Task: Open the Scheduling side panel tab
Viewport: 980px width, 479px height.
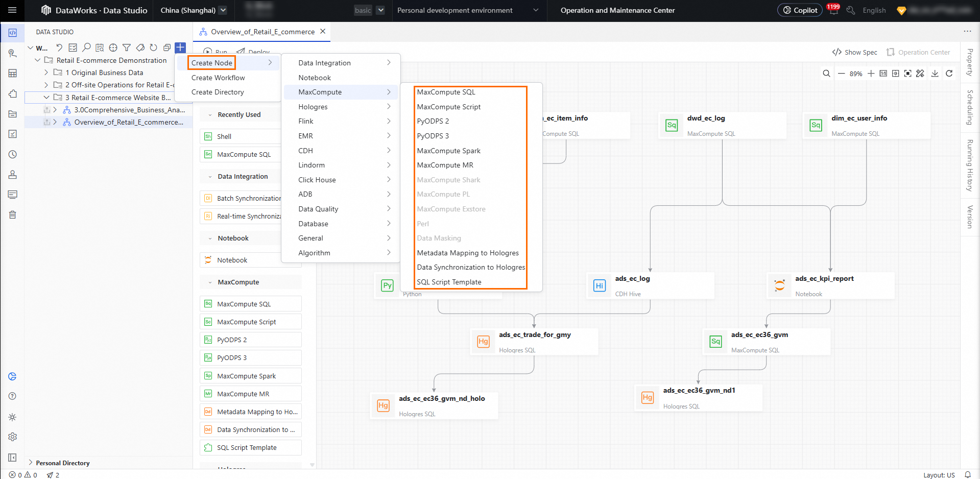Action: point(970,107)
